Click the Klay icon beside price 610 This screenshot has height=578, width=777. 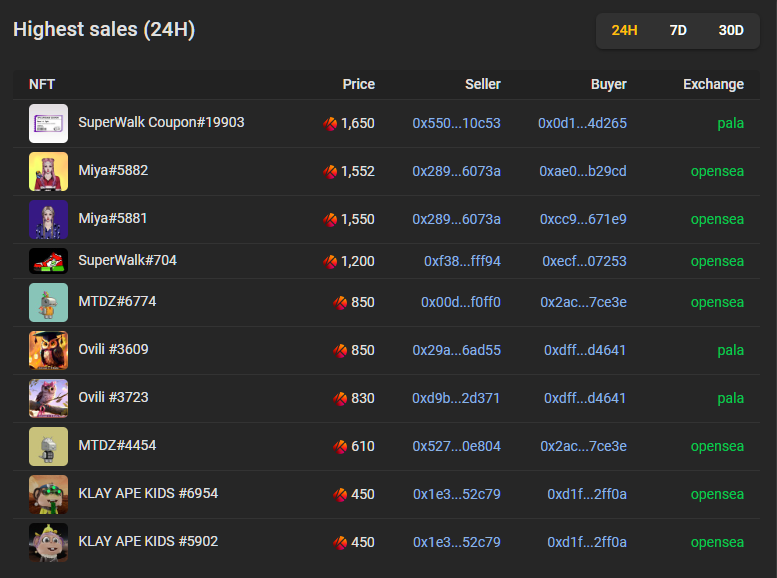pos(340,447)
